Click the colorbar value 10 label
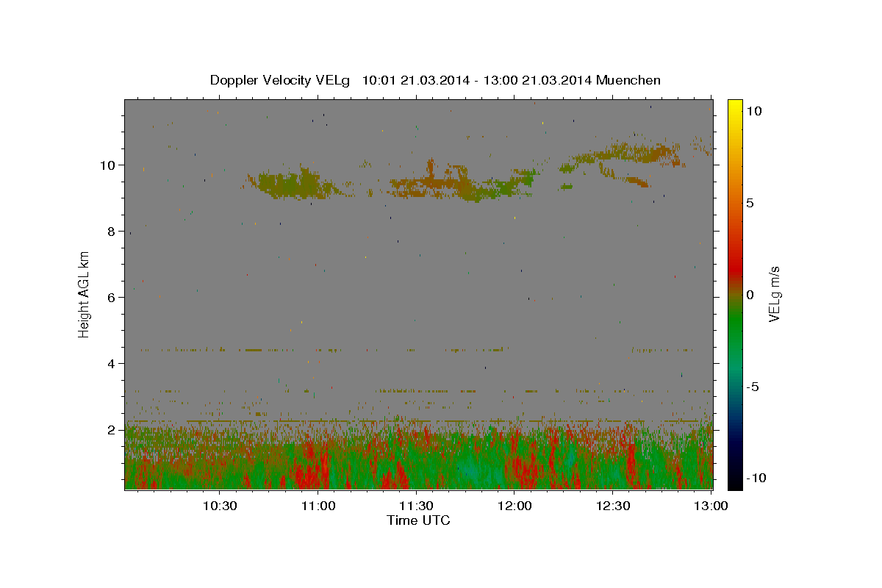The width and height of the screenshot is (882, 588). click(753, 110)
